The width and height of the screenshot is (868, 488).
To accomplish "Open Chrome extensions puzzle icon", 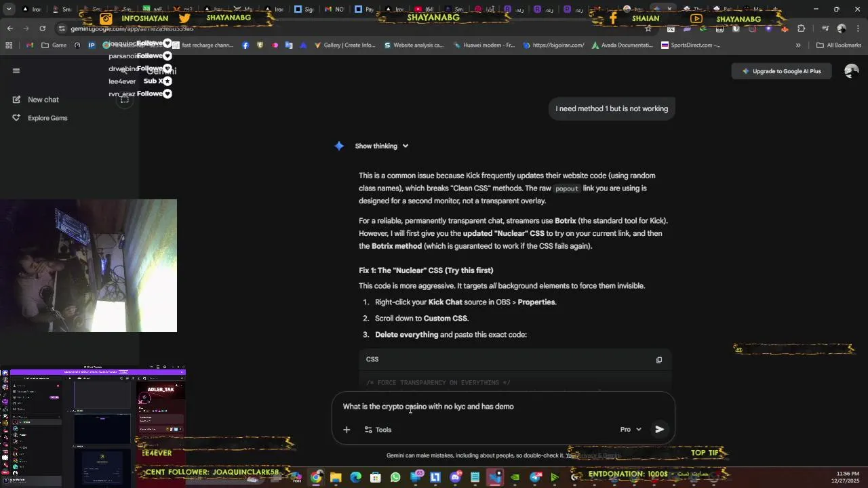I will tap(801, 28).
